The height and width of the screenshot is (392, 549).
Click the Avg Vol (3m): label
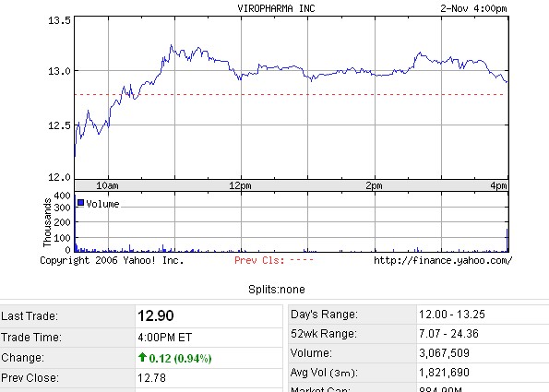(324, 373)
